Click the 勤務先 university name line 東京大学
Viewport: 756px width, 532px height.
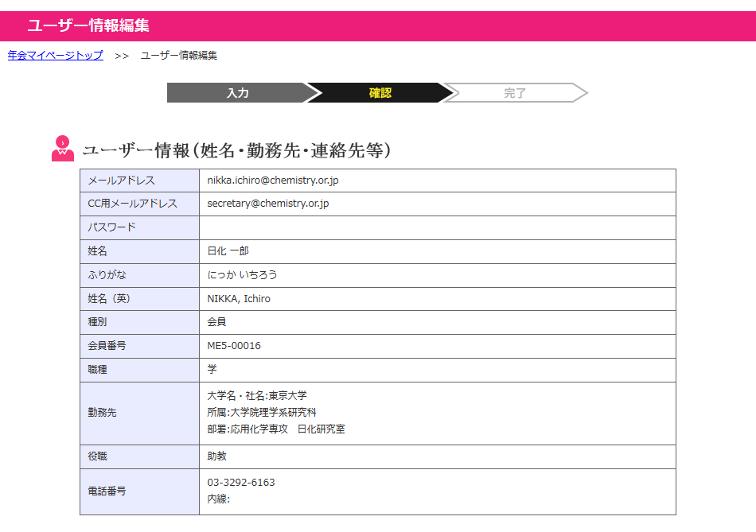(x=257, y=395)
